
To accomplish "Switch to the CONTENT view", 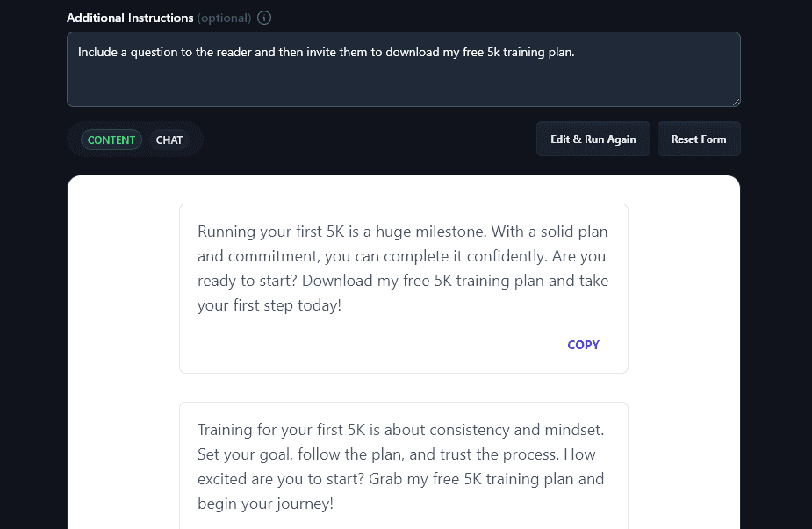I will (x=111, y=140).
